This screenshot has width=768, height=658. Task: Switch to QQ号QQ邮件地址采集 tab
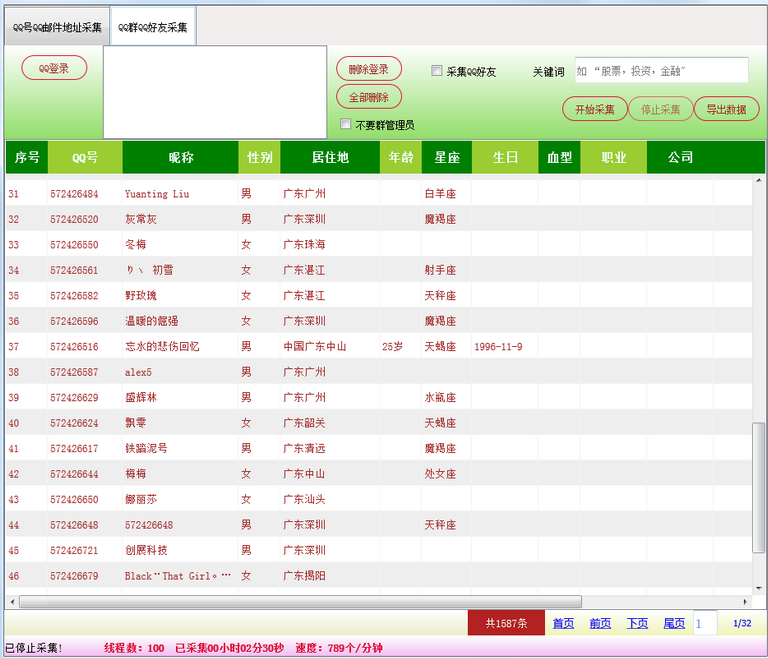pyautogui.click(x=57, y=27)
